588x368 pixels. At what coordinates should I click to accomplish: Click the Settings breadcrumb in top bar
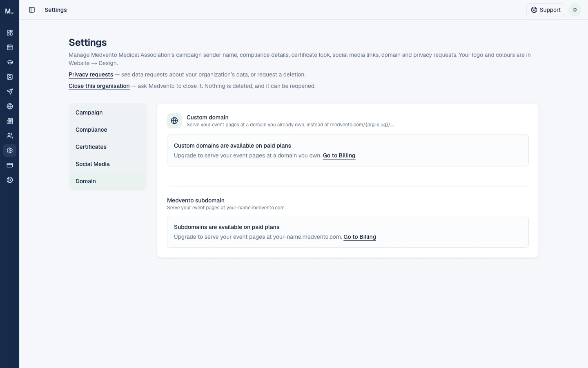tap(56, 10)
